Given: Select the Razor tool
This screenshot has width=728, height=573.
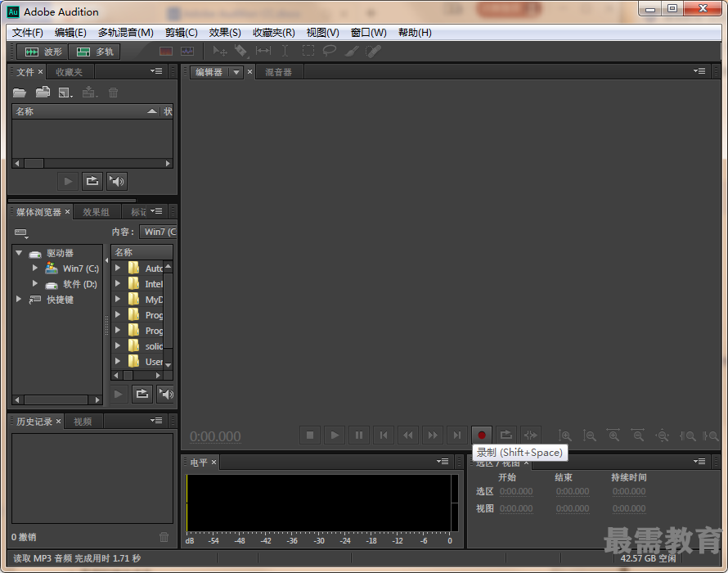Looking at the screenshot, I should coord(241,51).
